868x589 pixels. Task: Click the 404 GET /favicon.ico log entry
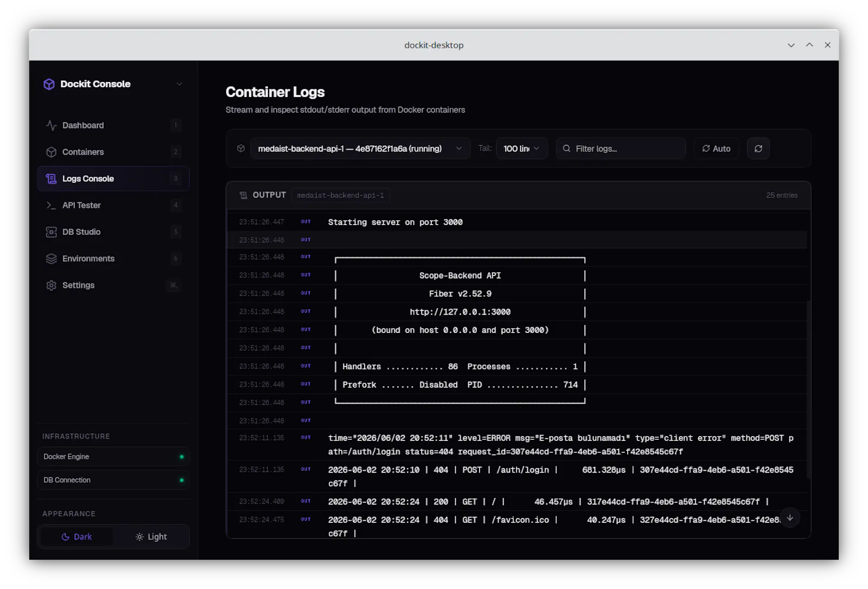pos(553,527)
